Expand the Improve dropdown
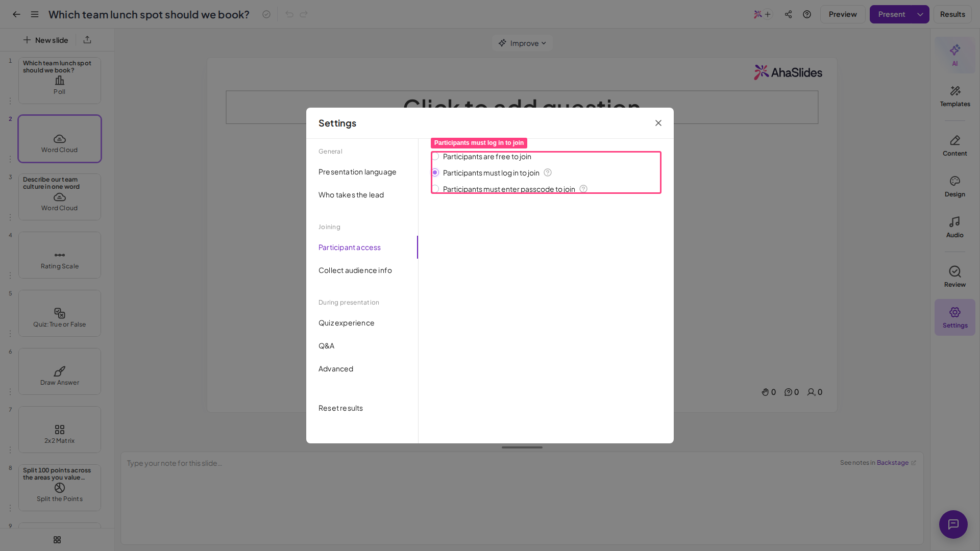980x551 pixels. (522, 43)
